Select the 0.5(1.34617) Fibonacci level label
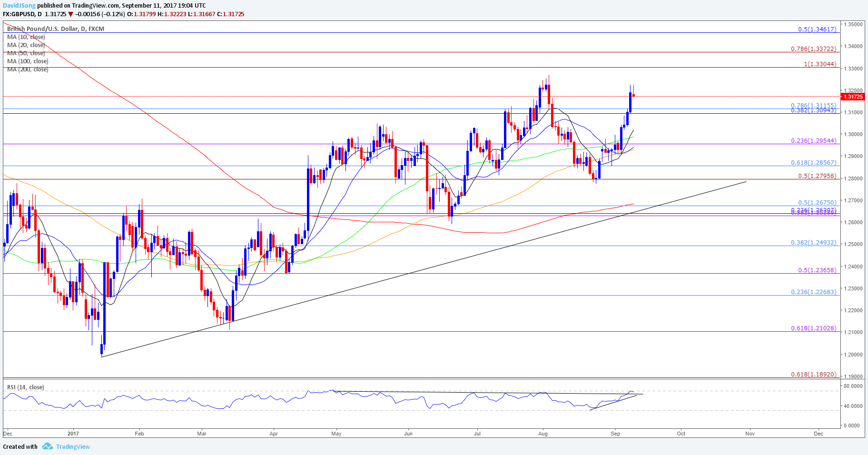This screenshot has height=455, width=868. 817,30
